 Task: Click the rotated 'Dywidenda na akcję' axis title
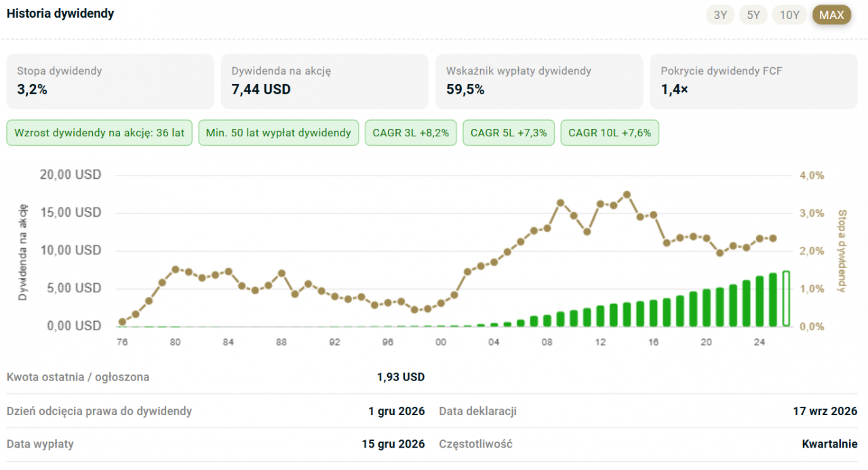pyautogui.click(x=22, y=251)
